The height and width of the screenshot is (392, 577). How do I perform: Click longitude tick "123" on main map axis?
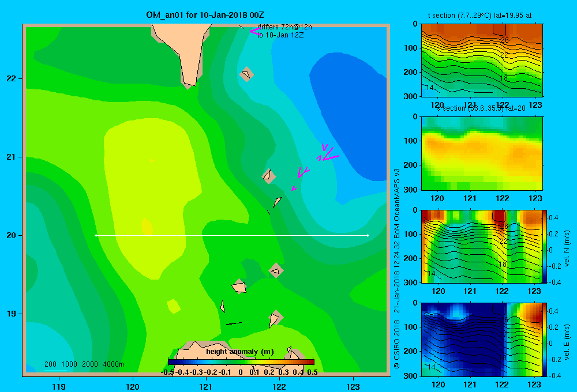click(353, 386)
